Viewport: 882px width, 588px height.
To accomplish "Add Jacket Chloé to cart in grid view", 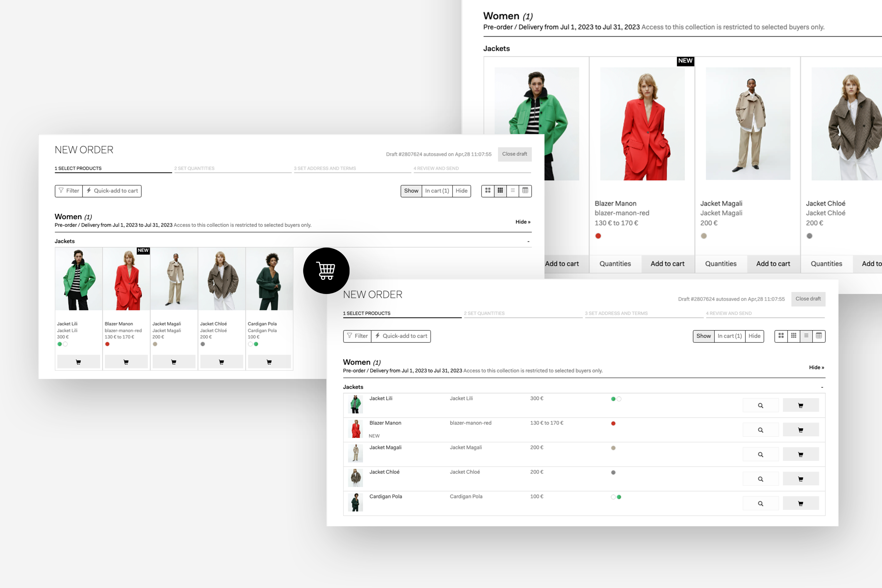I will click(221, 362).
